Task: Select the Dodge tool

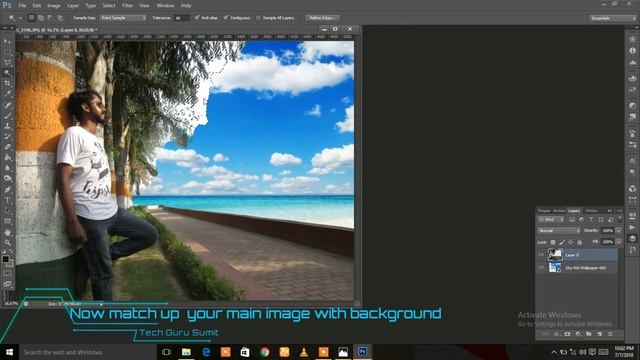Action: point(7,178)
